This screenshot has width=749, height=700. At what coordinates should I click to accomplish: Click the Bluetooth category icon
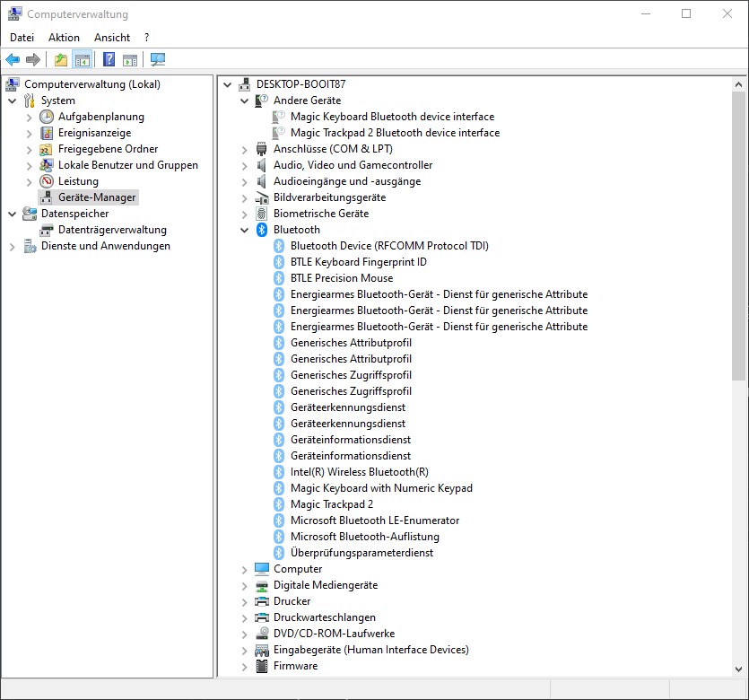coord(262,230)
